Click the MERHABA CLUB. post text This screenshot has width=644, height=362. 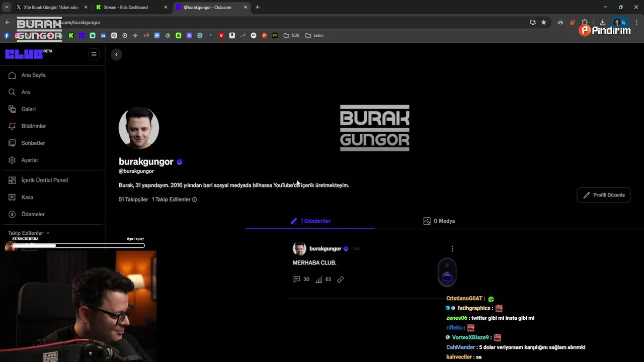314,263
